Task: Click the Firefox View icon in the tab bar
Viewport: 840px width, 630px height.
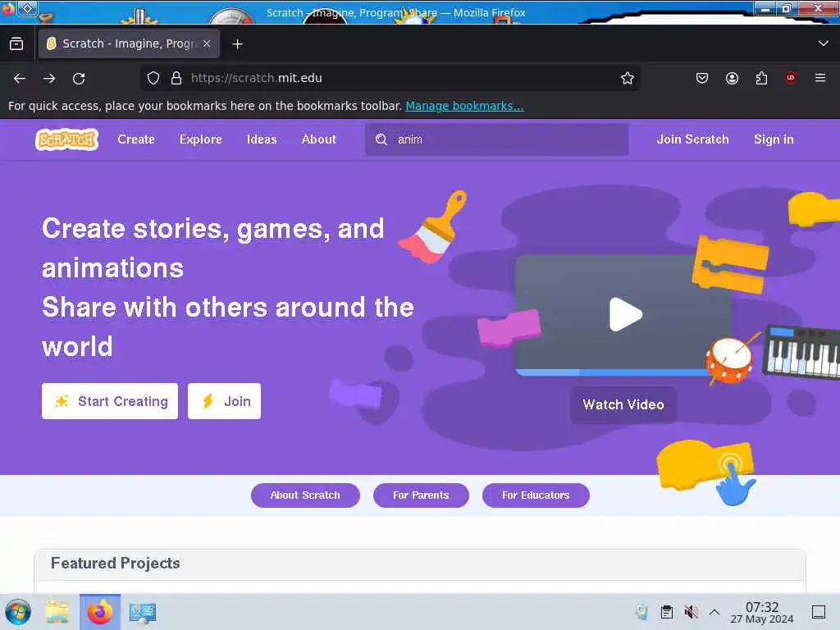Action: coord(16,44)
